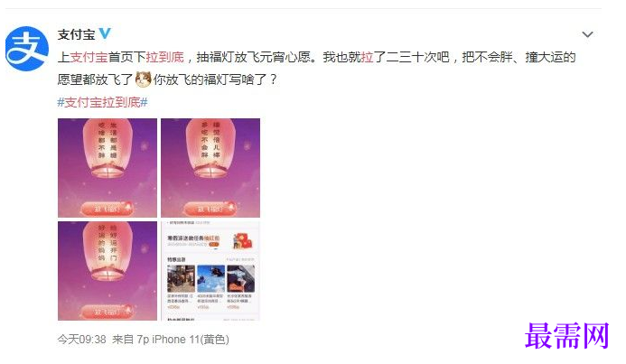Open the 今天09:38 post timestamp
The height and width of the screenshot is (364, 626).
pyautogui.click(x=82, y=340)
